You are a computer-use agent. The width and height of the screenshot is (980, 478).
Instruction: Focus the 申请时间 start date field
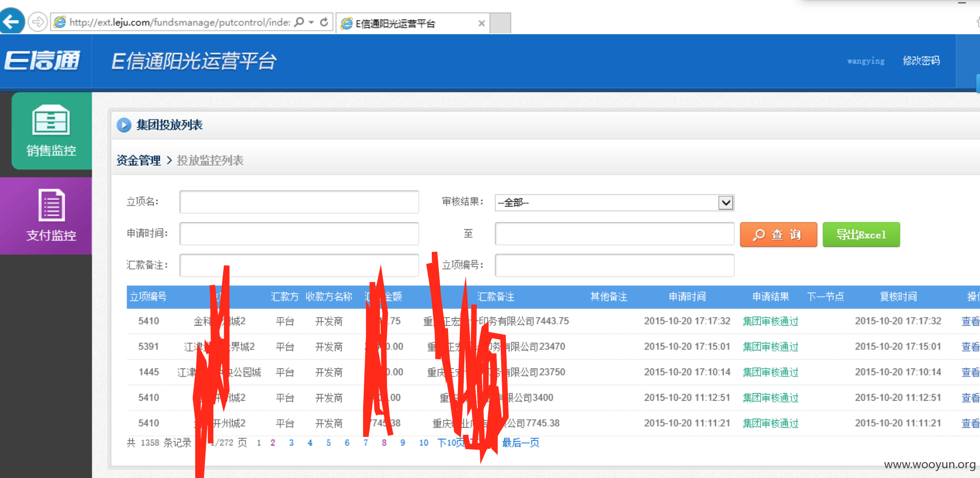299,233
